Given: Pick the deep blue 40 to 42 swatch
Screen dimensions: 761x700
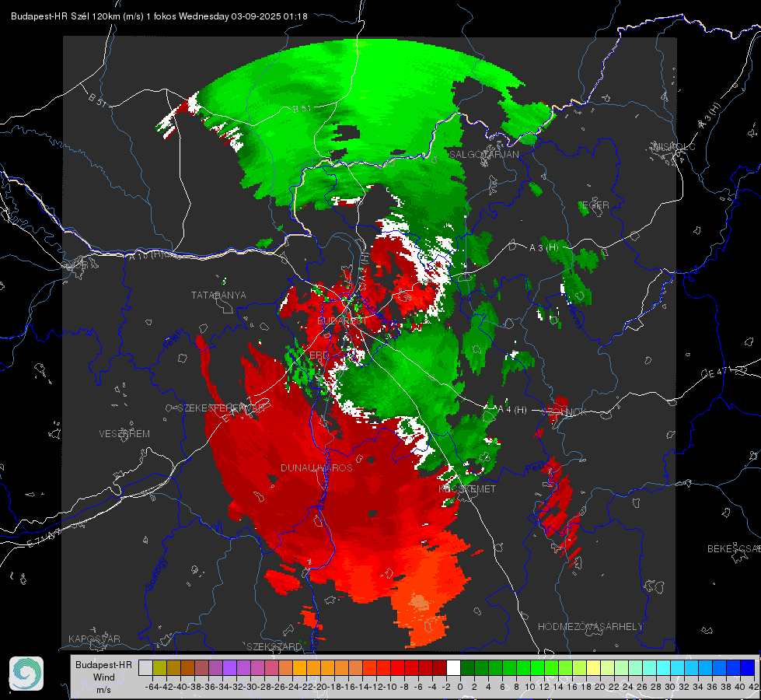Looking at the screenshot, I should click(x=748, y=667).
